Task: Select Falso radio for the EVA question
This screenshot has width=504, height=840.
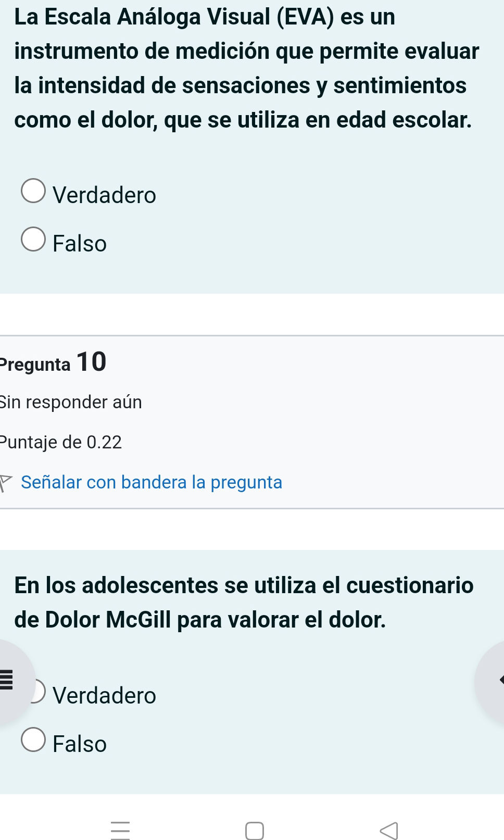Action: [33, 239]
